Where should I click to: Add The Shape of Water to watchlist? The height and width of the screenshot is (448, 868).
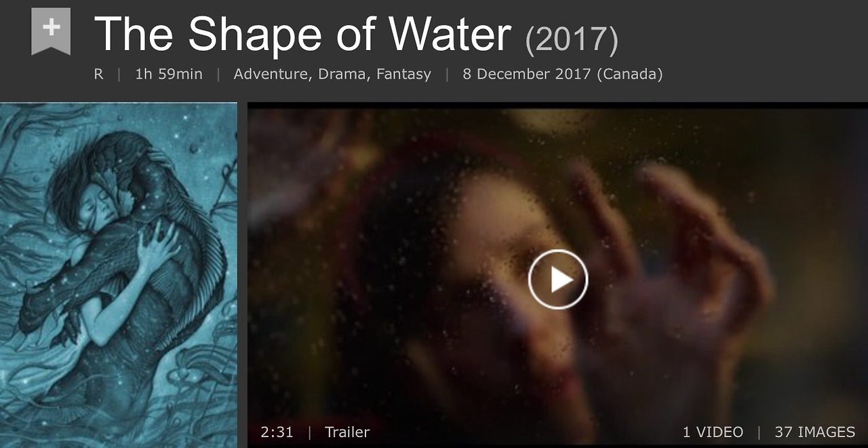pyautogui.click(x=51, y=31)
